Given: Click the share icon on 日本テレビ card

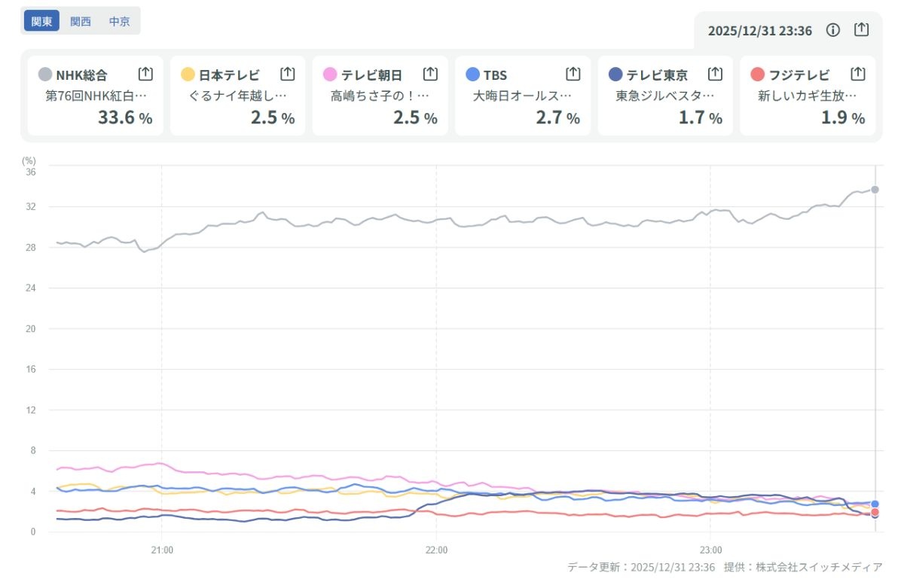Looking at the screenshot, I should 287,74.
